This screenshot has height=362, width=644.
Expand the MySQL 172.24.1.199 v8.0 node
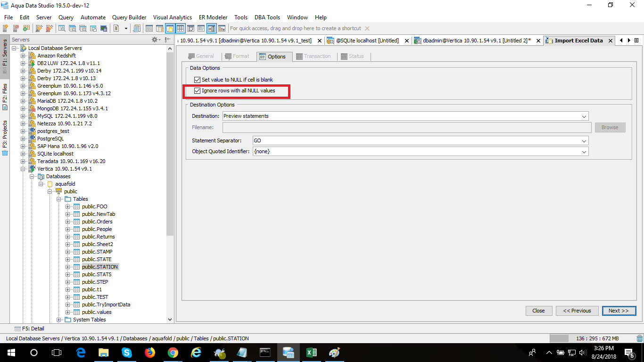(23, 116)
